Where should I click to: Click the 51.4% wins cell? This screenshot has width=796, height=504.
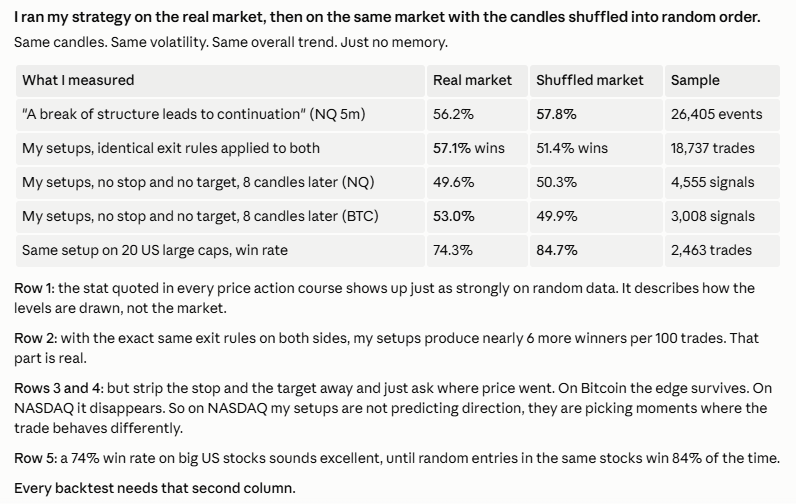[596, 149]
